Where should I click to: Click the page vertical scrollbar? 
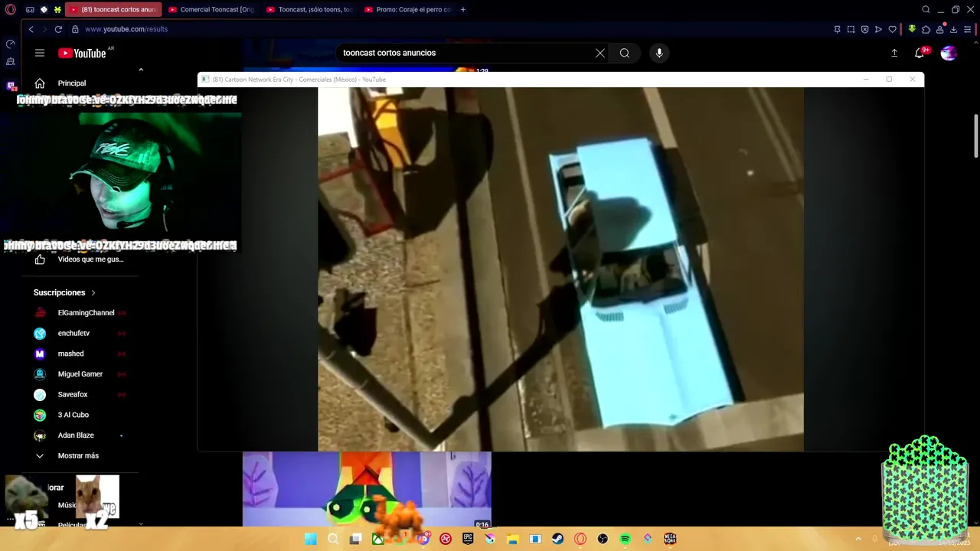pyautogui.click(x=976, y=136)
